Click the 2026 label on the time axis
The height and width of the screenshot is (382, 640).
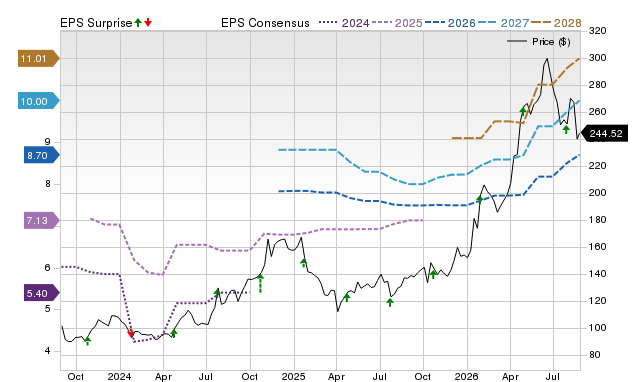(466, 376)
